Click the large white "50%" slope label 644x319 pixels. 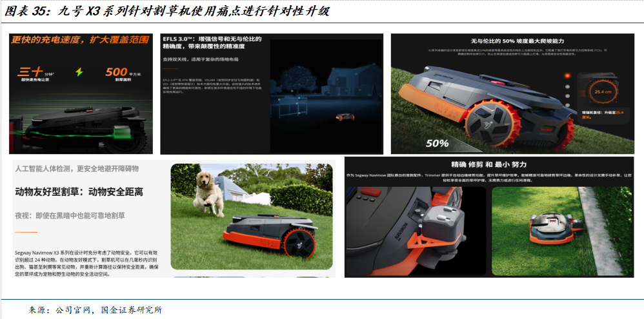tap(437, 144)
